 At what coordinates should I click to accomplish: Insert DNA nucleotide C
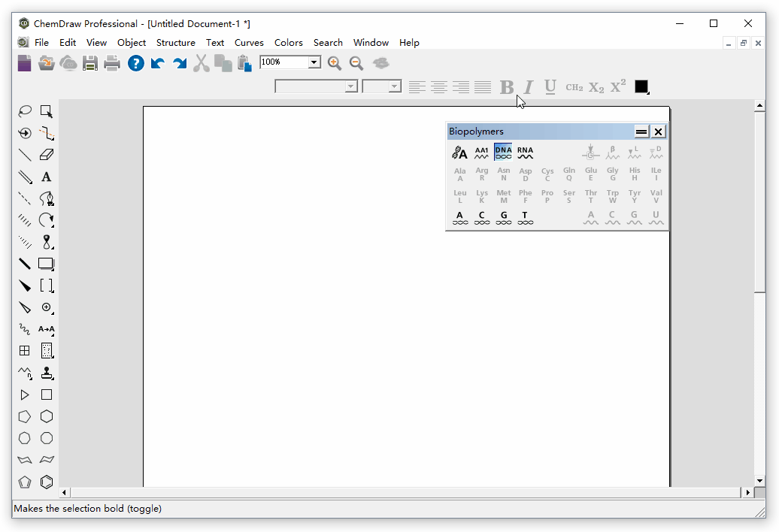coord(482,217)
